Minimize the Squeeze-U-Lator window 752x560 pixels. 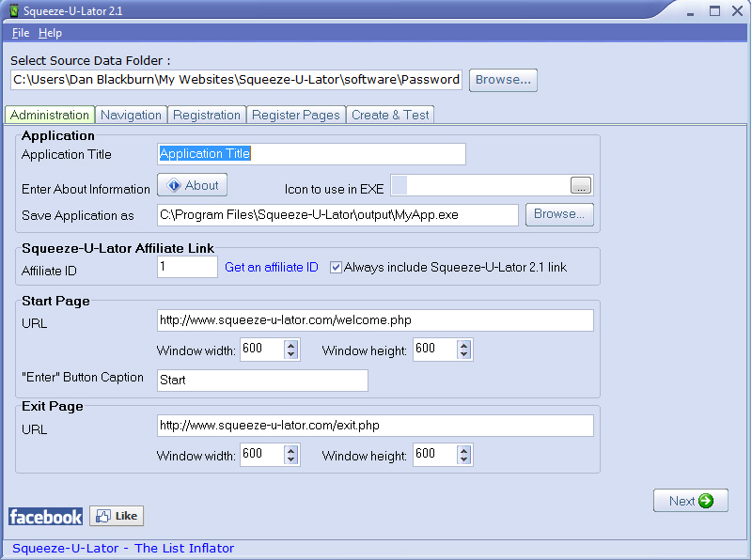click(x=691, y=12)
